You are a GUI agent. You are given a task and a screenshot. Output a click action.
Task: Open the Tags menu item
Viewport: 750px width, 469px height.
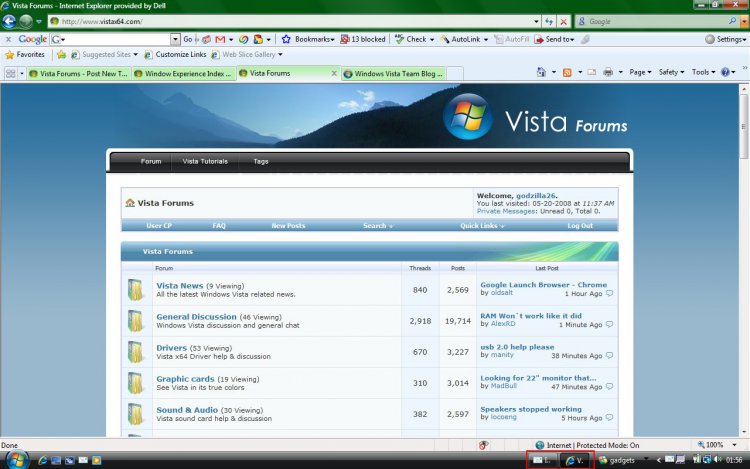pyautogui.click(x=261, y=161)
